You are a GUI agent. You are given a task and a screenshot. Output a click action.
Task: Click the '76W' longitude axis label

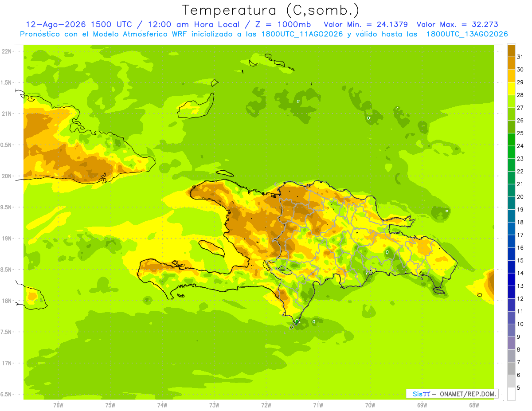point(58,404)
